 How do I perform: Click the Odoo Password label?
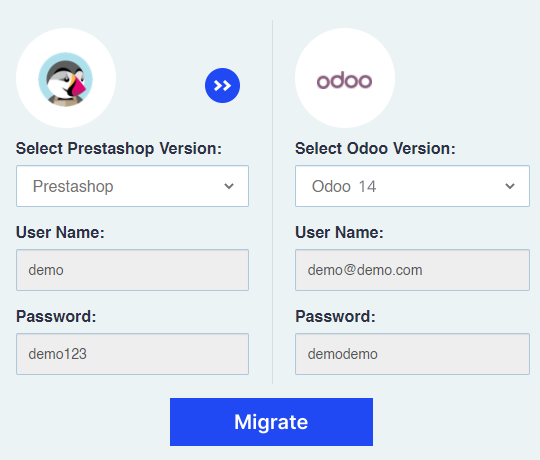tap(335, 316)
